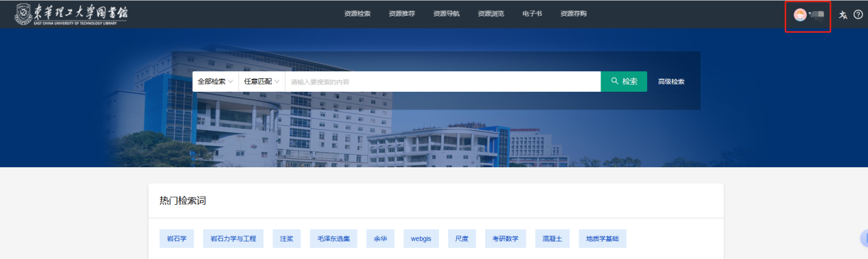Focus the search keyword input field
The image size is (868, 259).
point(443,82)
